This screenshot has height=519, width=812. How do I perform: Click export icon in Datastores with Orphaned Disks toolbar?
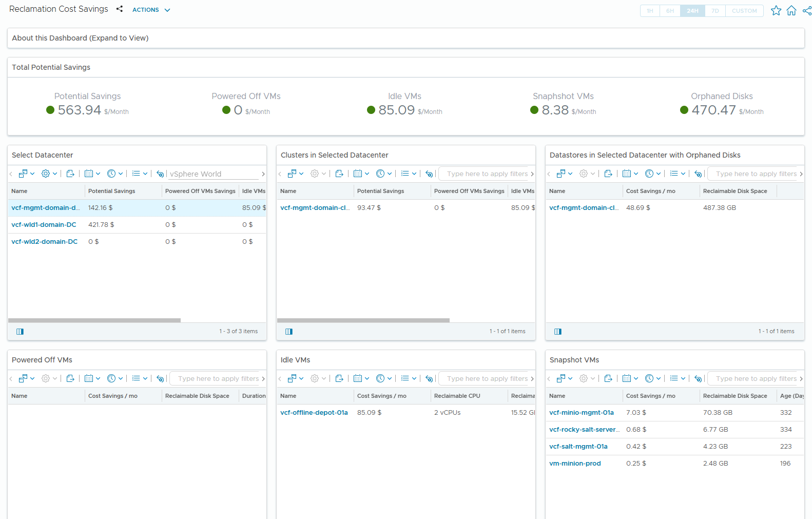(608, 174)
